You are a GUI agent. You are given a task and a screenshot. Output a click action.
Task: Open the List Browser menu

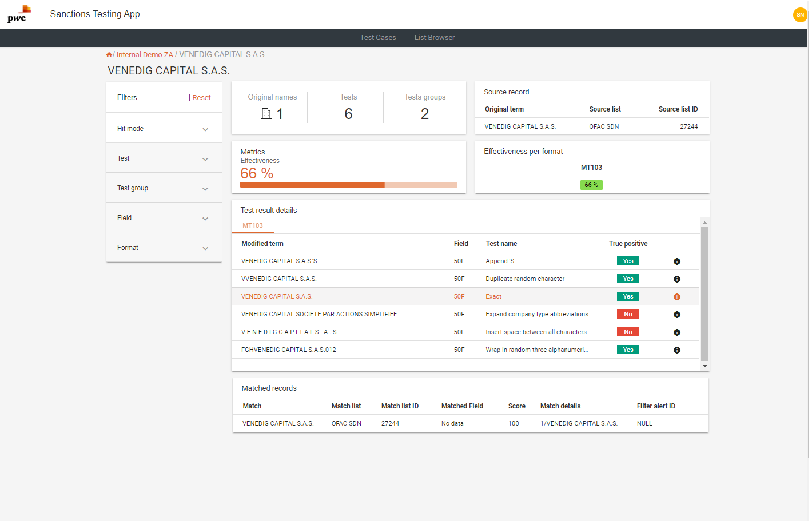434,38
